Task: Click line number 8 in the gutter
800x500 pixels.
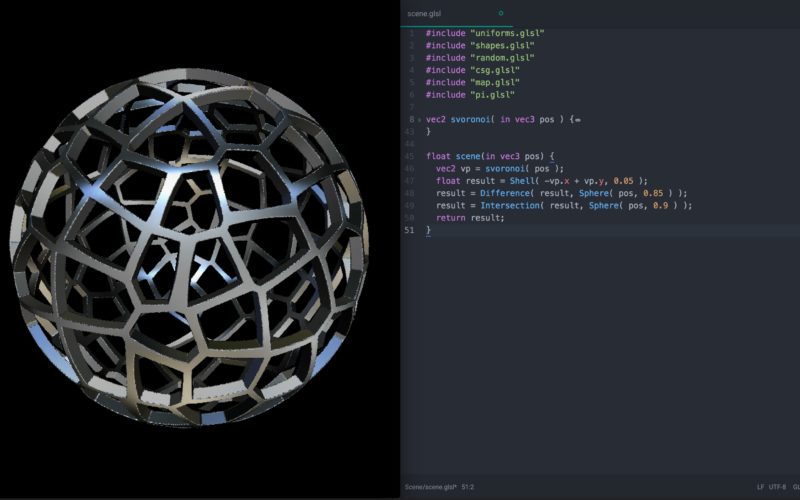Action: pyautogui.click(x=412, y=119)
